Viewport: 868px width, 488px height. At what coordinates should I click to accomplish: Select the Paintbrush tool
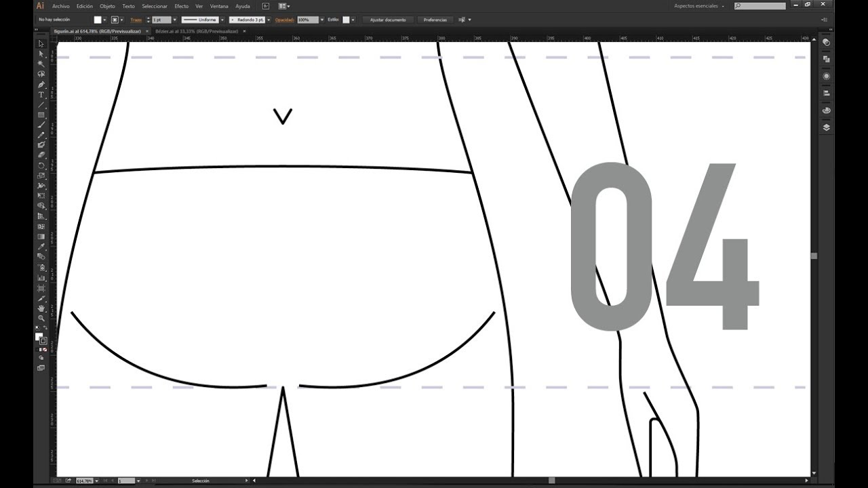[x=41, y=125]
